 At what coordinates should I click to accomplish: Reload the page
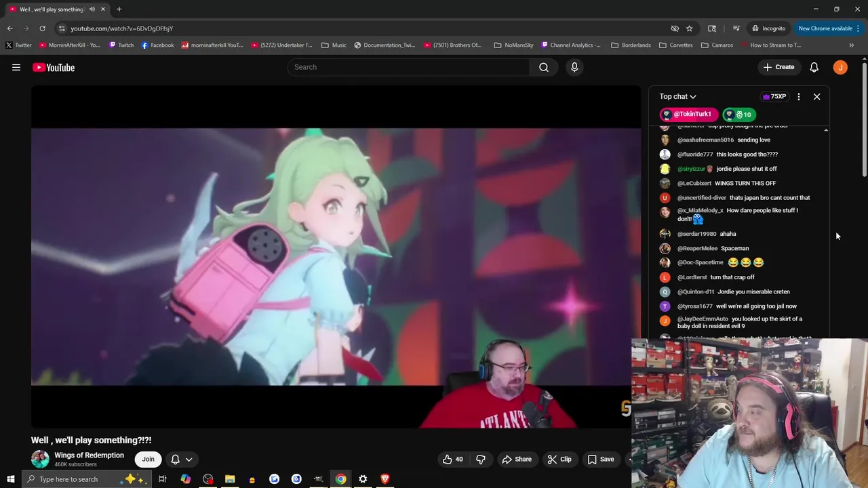42,28
